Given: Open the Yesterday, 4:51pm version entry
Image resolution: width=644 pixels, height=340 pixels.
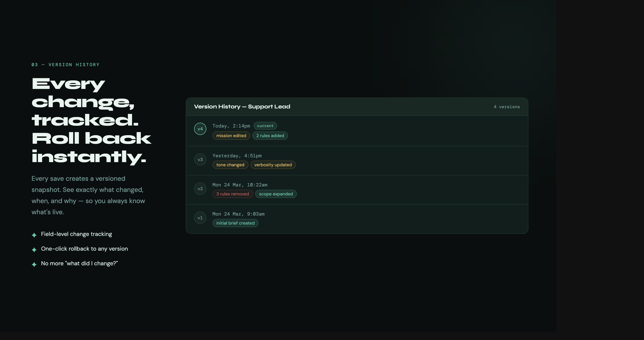Looking at the screenshot, I should pos(237,156).
